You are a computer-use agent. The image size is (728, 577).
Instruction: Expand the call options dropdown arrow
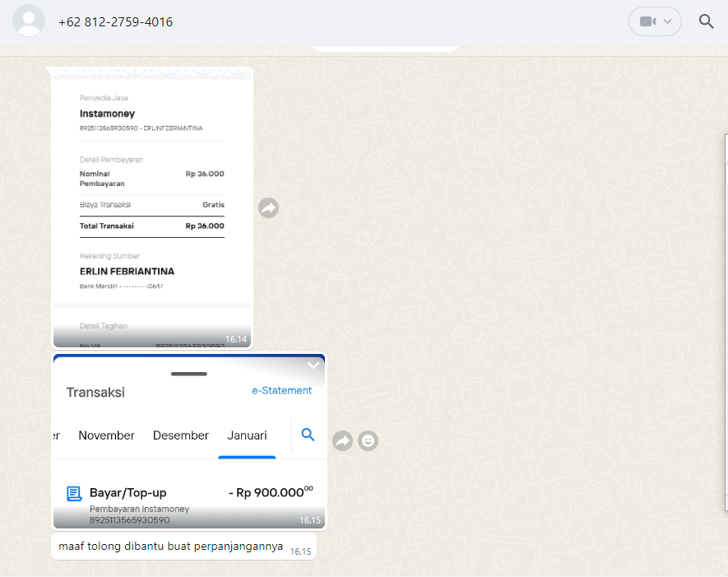tap(668, 21)
